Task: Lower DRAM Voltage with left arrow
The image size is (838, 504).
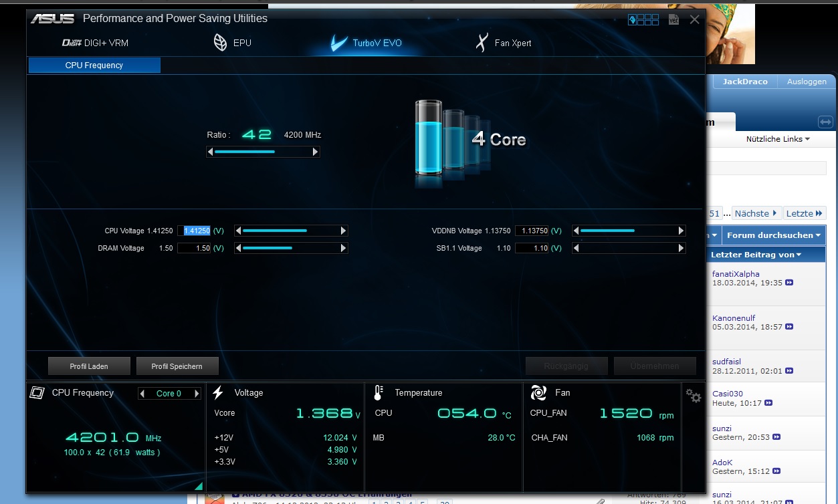Action: tap(238, 248)
